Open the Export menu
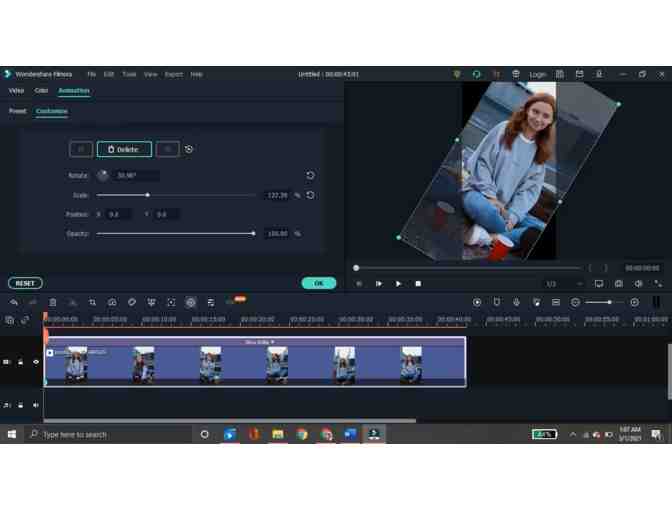Image resolution: width=672 pixels, height=510 pixels. [173, 74]
